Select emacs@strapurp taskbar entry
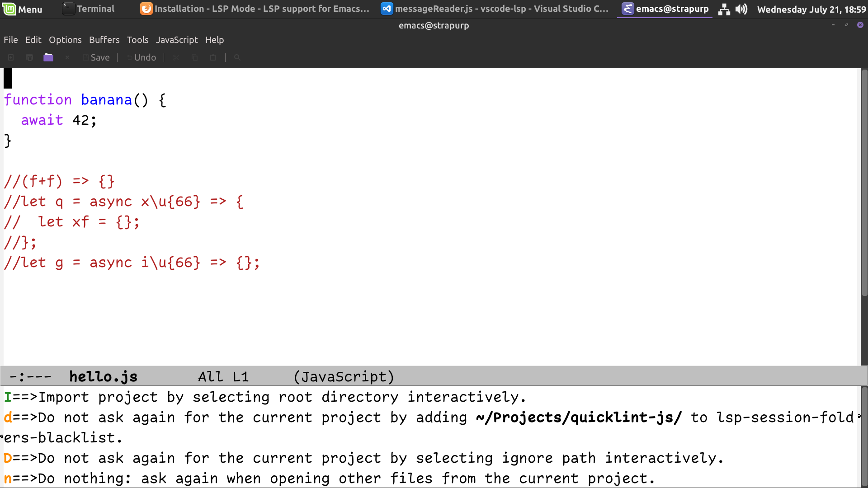 (x=665, y=9)
